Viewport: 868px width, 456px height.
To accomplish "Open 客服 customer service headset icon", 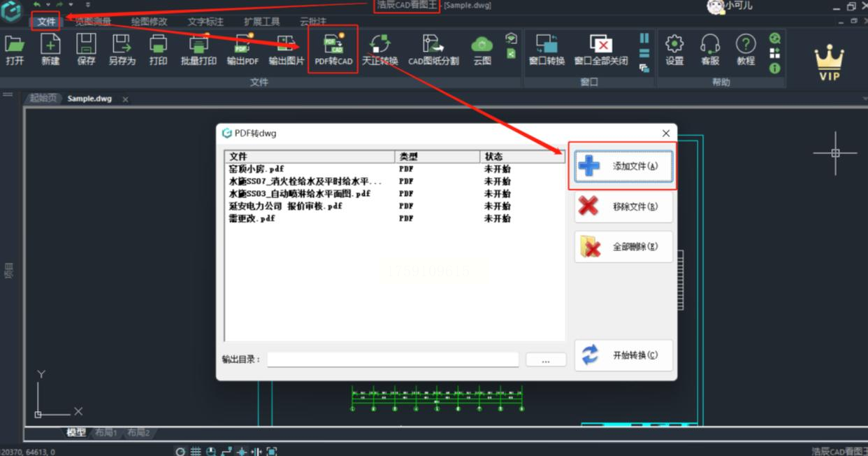I will coord(710,44).
